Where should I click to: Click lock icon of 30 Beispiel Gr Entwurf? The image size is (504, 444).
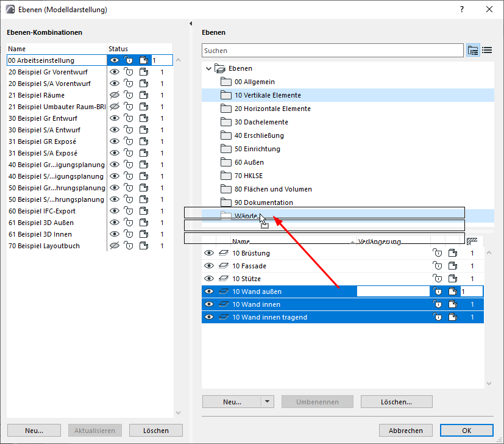pyautogui.click(x=129, y=118)
